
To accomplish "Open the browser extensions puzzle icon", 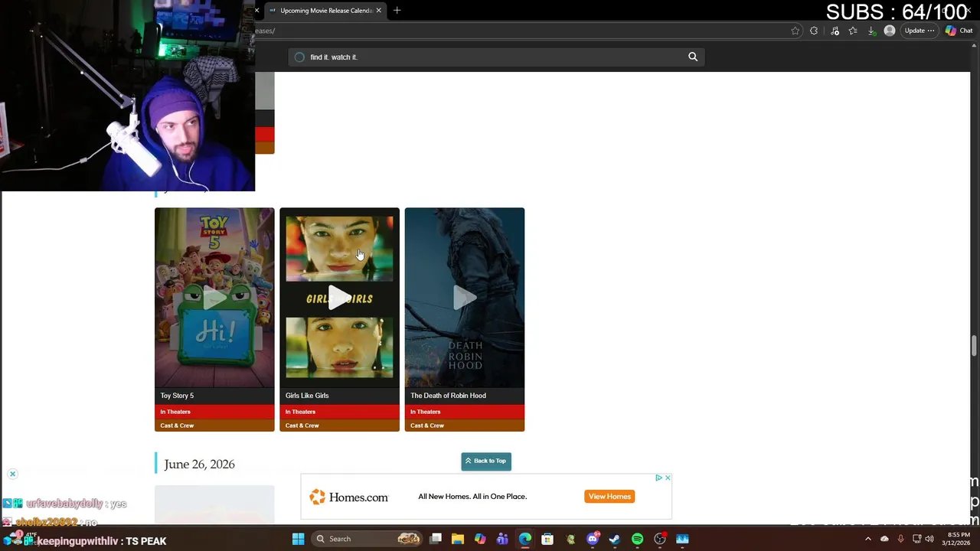I will (814, 31).
